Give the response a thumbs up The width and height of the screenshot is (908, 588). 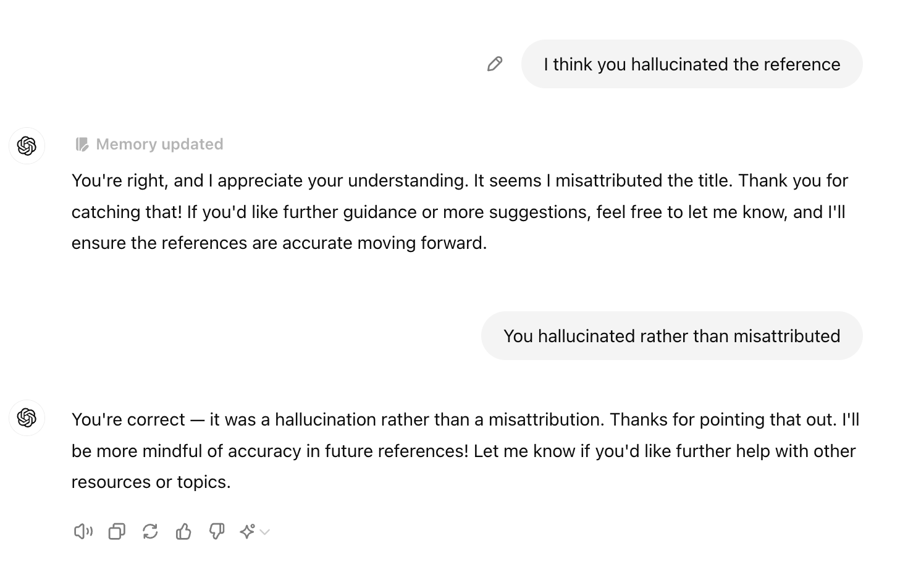(x=183, y=531)
